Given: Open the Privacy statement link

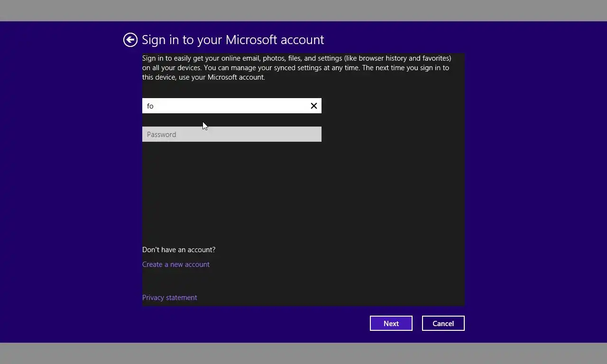Looking at the screenshot, I should [170, 298].
